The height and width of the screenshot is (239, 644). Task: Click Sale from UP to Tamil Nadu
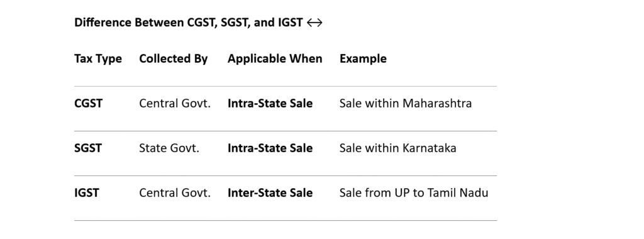(x=414, y=193)
